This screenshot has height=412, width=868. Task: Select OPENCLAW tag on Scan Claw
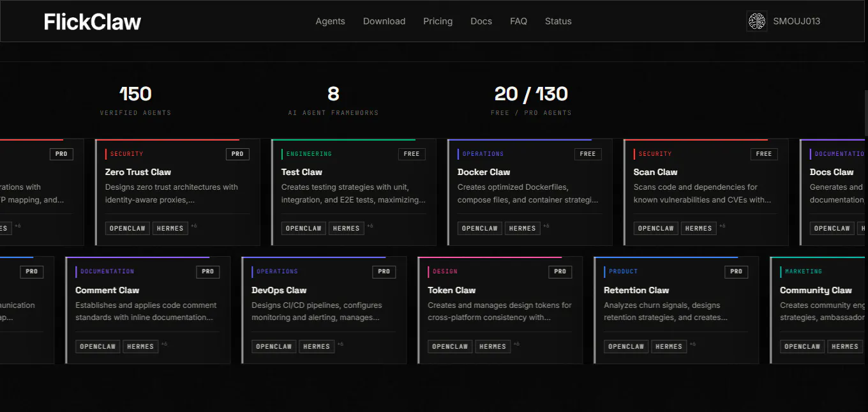(656, 229)
